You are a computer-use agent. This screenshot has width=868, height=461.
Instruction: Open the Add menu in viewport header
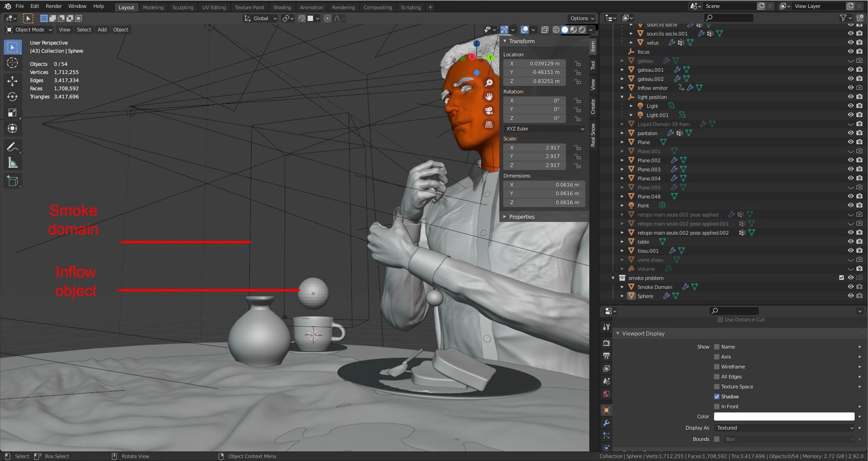click(102, 30)
